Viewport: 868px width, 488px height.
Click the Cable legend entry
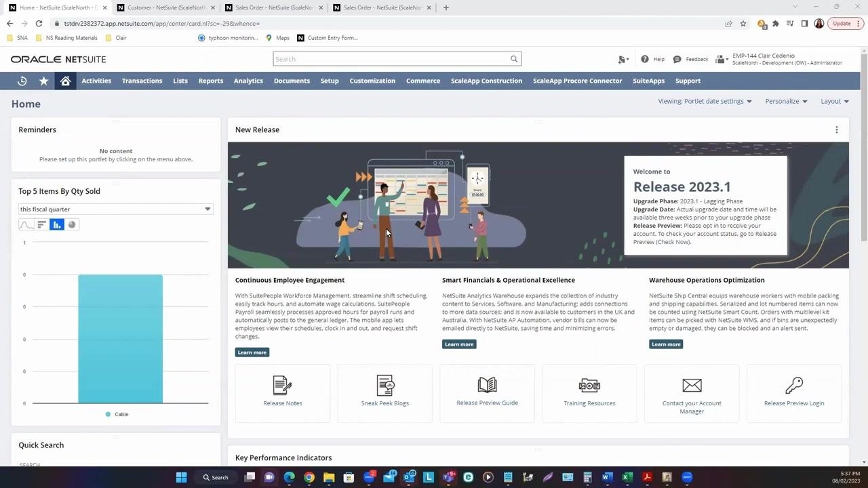117,414
